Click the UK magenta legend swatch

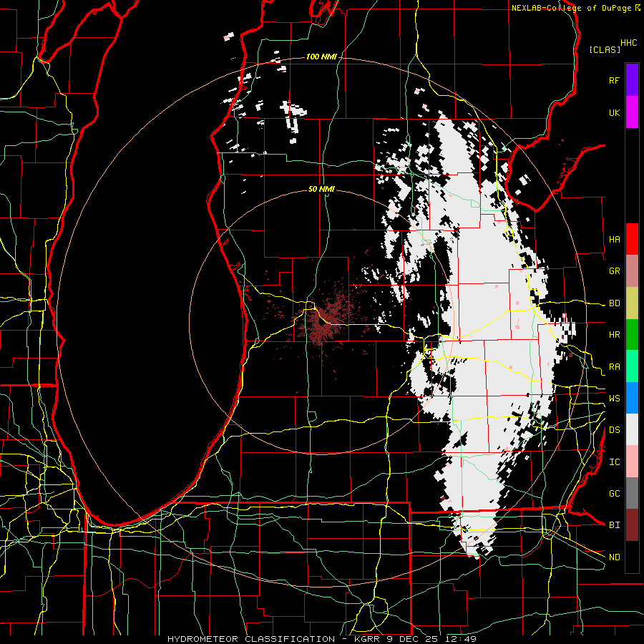632,112
